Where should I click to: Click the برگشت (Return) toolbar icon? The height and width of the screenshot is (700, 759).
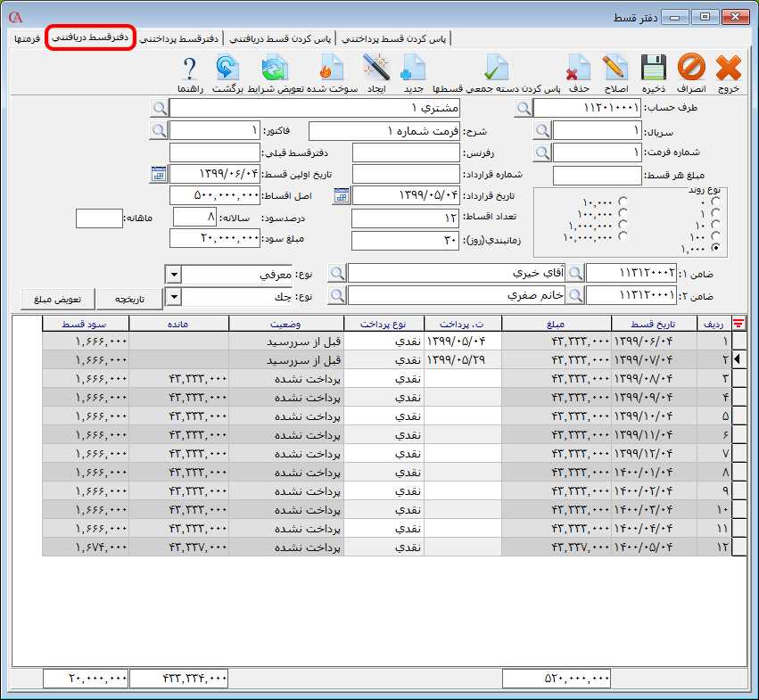coord(228,68)
